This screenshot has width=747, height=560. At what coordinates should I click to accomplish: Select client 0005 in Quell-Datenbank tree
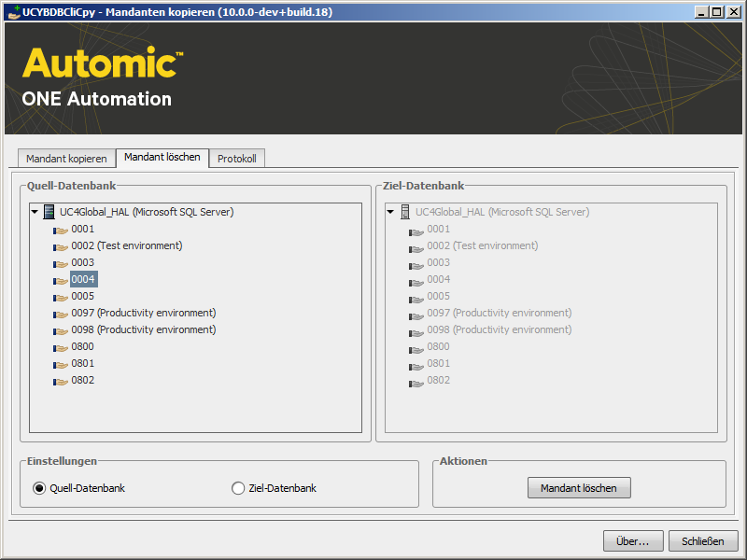(83, 296)
